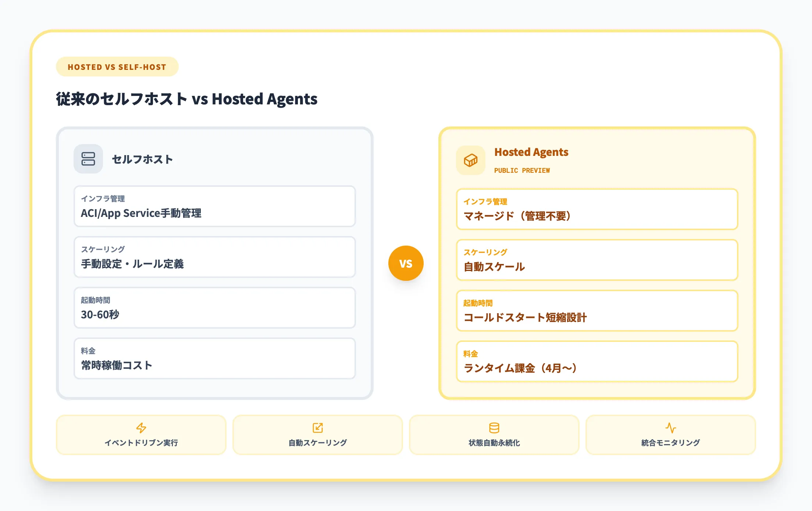Image resolution: width=812 pixels, height=511 pixels.
Task: Select the database icon above 状態自動永続化
Action: (x=494, y=427)
